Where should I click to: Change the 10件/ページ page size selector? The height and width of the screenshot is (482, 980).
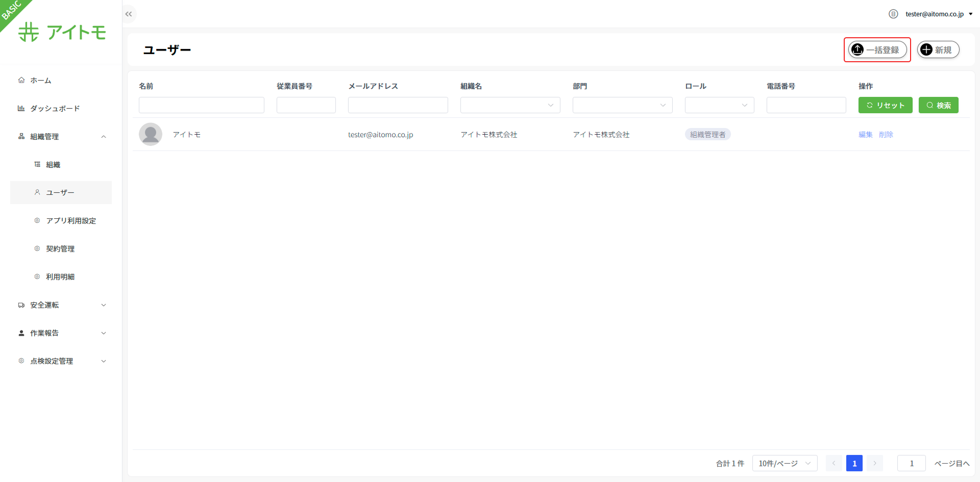pyautogui.click(x=785, y=463)
